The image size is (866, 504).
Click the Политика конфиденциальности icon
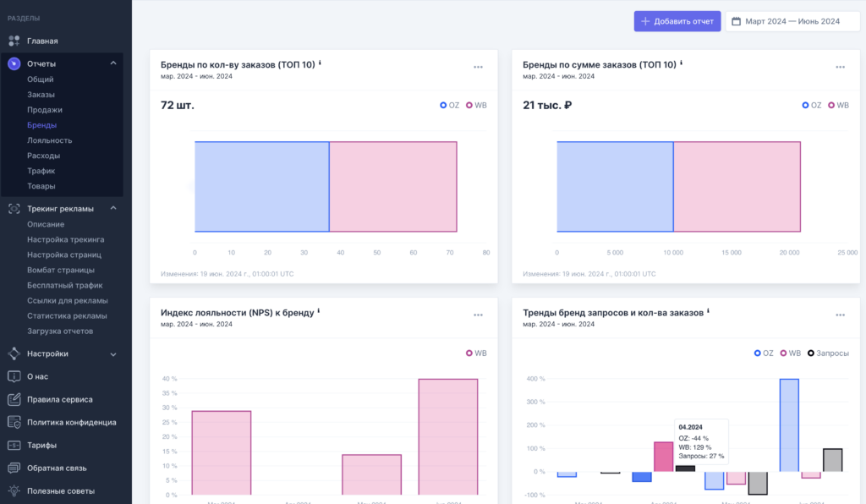tap(14, 422)
